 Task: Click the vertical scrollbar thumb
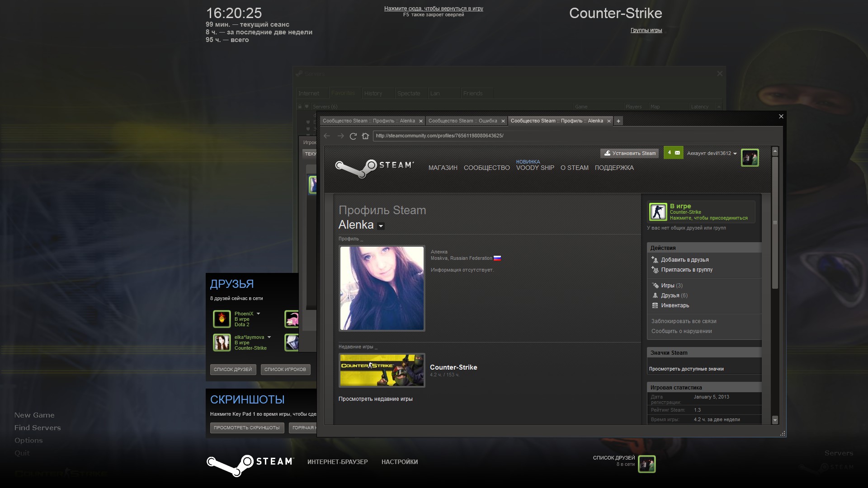pyautogui.click(x=775, y=222)
